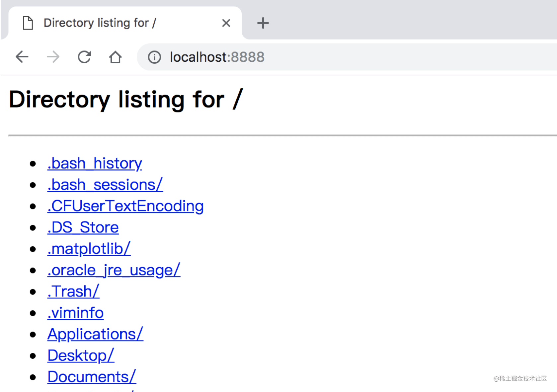
Task: Reload the current page
Action: pos(84,57)
